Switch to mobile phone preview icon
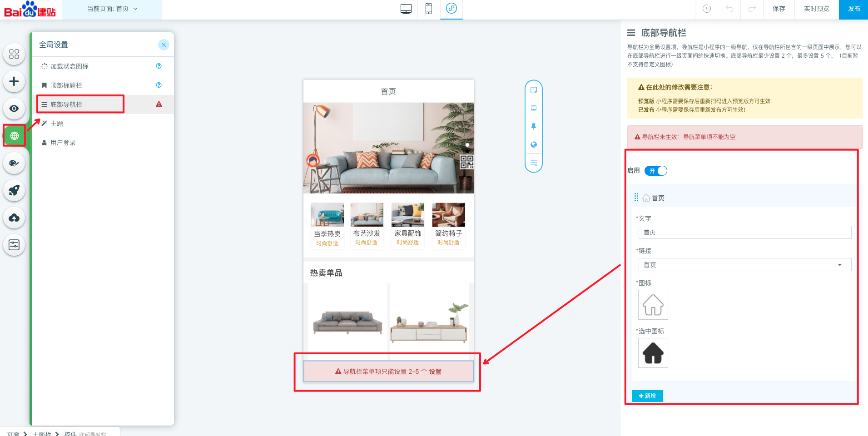The width and height of the screenshot is (868, 436). [428, 9]
